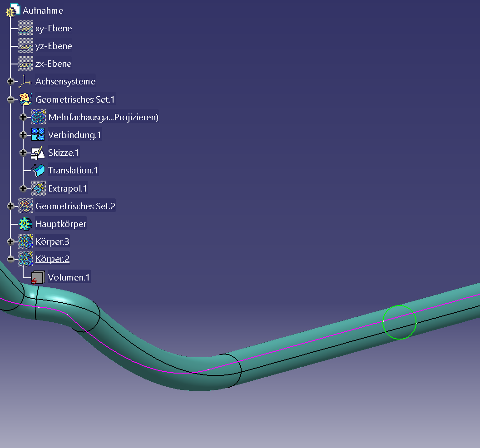
Task: Select the Körper.3 label
Action: coord(52,241)
